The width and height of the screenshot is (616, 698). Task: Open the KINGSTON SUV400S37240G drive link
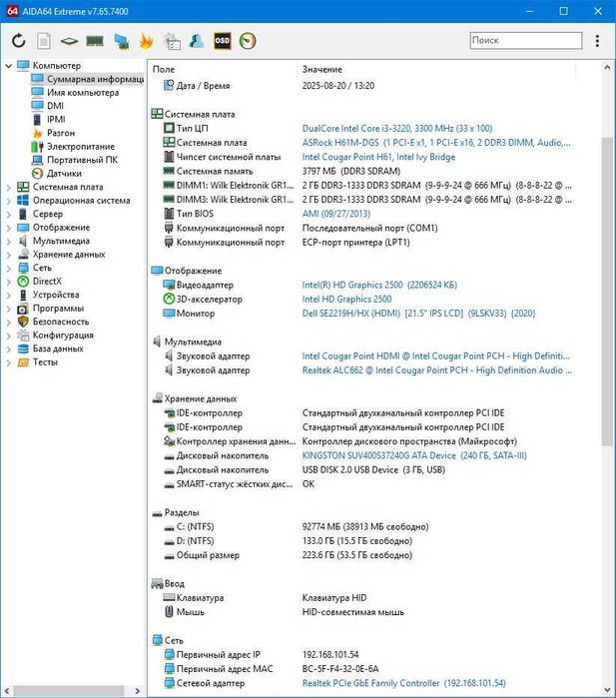pos(414,455)
